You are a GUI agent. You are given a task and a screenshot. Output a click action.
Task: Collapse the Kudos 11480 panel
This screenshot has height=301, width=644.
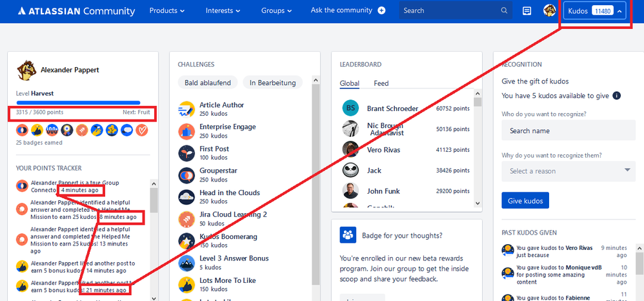coord(596,11)
